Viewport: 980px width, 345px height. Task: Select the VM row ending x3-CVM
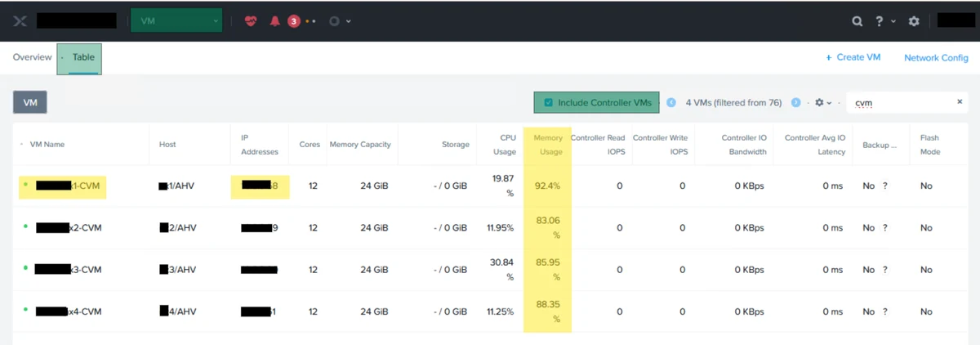[490, 269]
